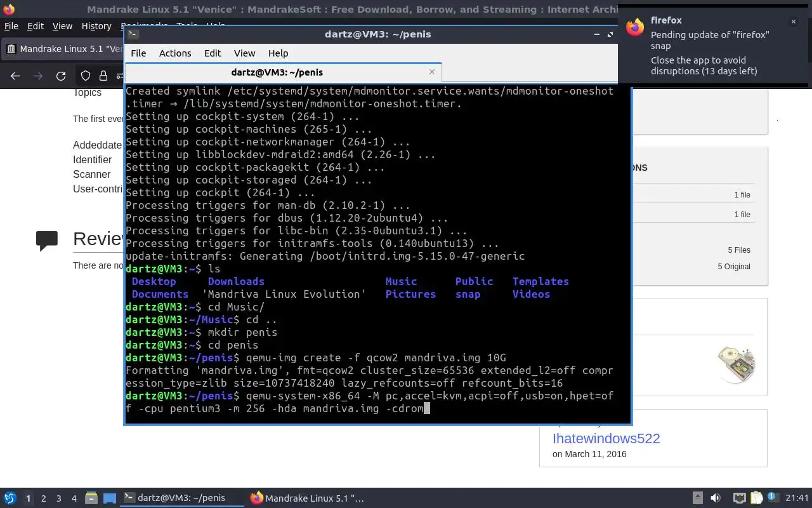812x508 pixels.
Task: Open Firefox's Edit menu
Action: [36, 26]
